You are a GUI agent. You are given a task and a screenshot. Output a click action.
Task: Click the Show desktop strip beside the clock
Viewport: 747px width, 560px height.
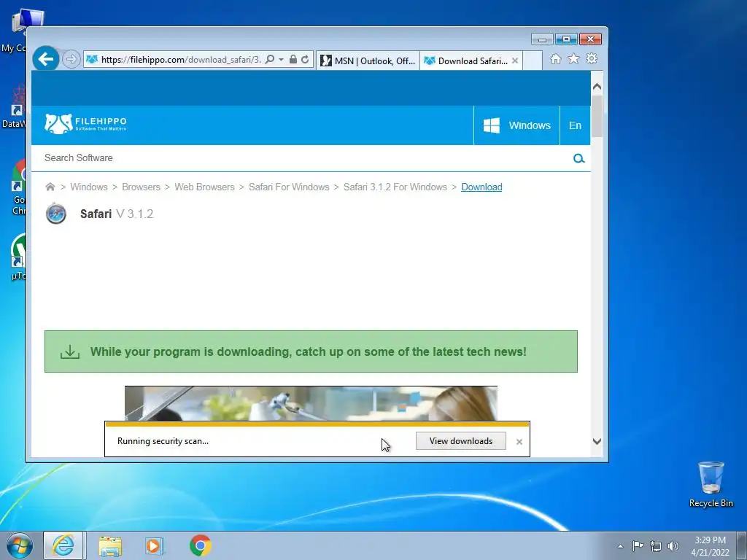click(x=742, y=545)
